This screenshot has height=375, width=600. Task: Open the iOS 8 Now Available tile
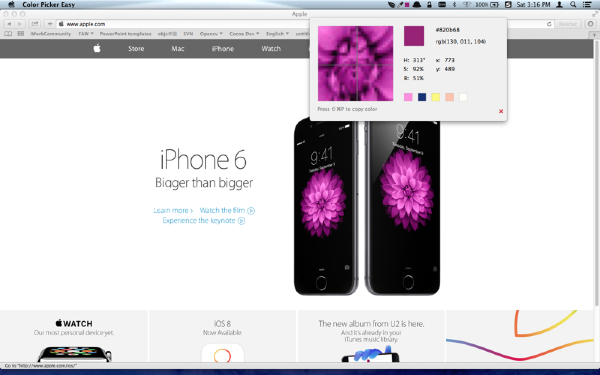click(x=222, y=337)
